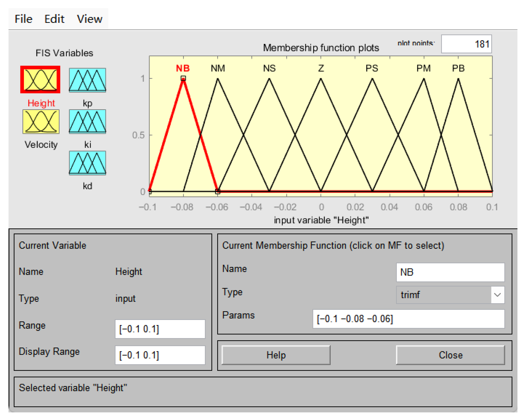Click the trimf type dropdown arrow
The width and height of the screenshot is (524, 420).
point(497,295)
